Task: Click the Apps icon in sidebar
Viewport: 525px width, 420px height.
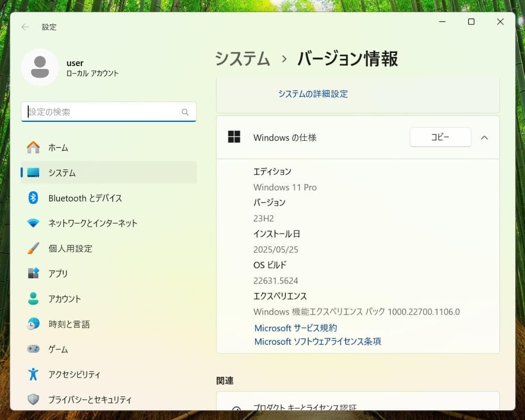Action: [33, 273]
